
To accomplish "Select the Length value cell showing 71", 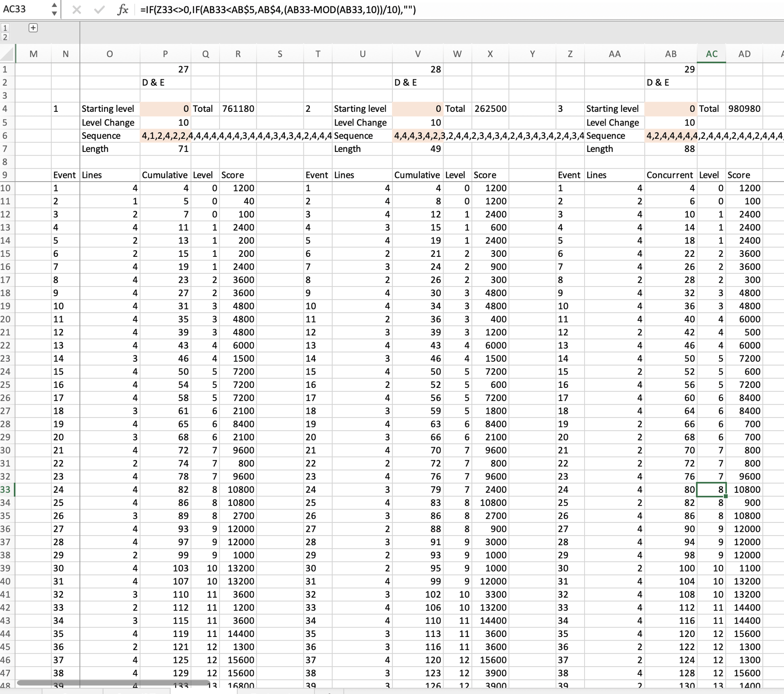I will point(165,149).
